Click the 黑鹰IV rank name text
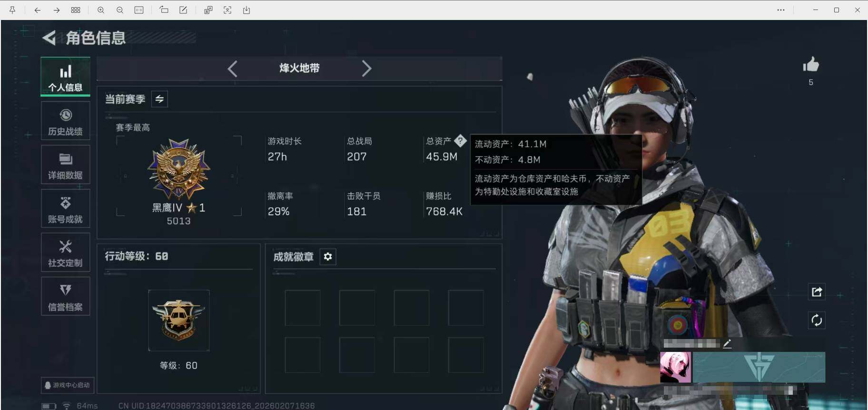Viewport: 868px width, 410px height. point(167,208)
